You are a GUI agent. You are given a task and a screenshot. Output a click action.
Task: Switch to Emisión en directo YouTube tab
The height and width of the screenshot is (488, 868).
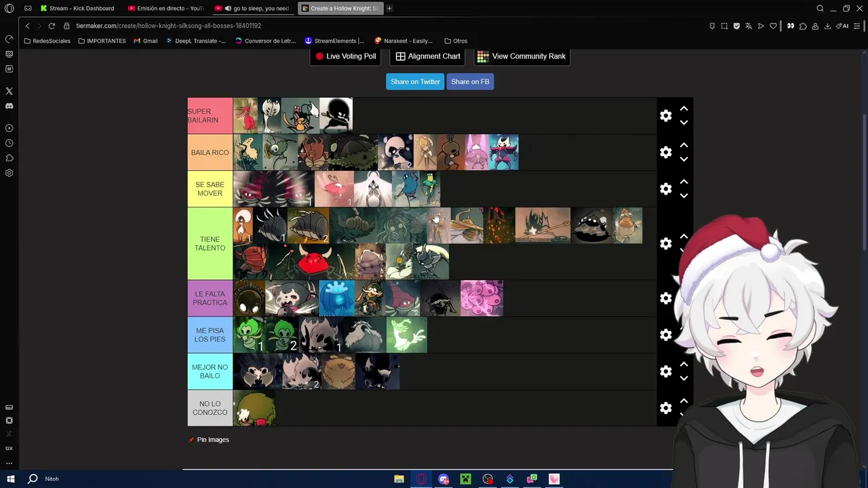point(166,8)
